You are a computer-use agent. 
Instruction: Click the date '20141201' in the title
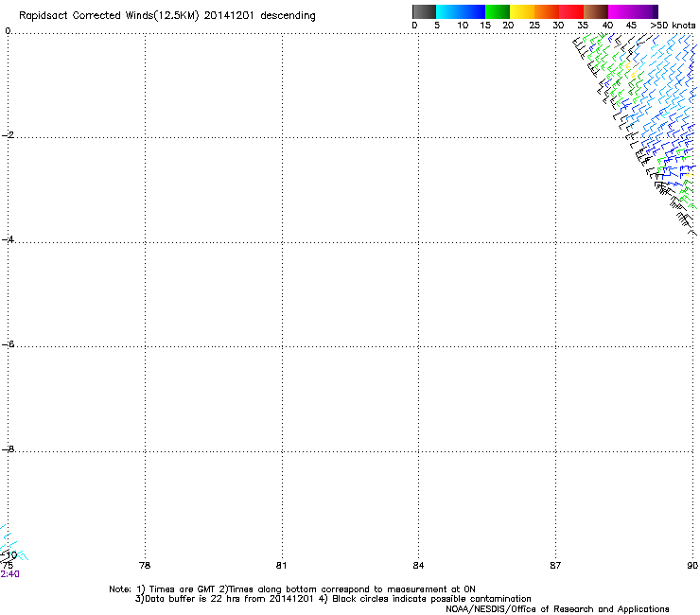(229, 15)
